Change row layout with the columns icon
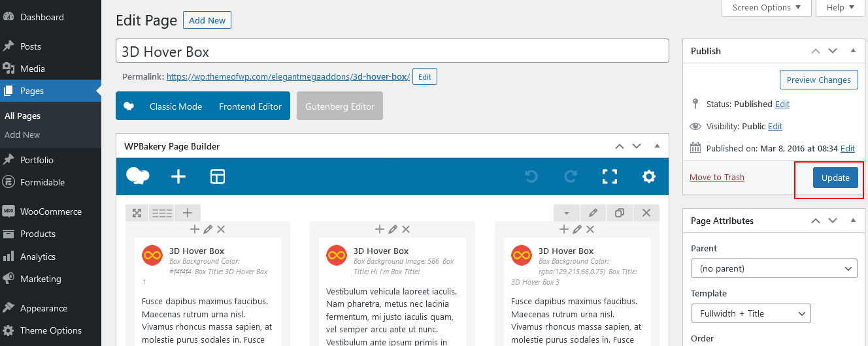 [x=161, y=213]
